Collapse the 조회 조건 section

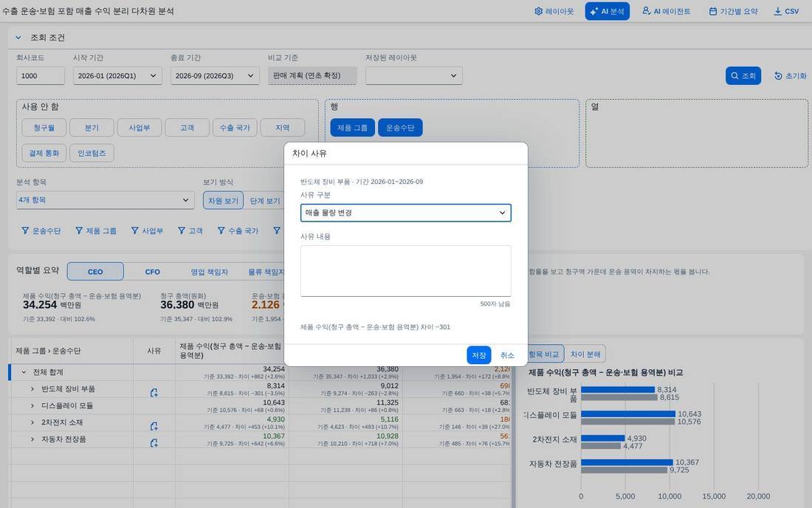point(18,37)
